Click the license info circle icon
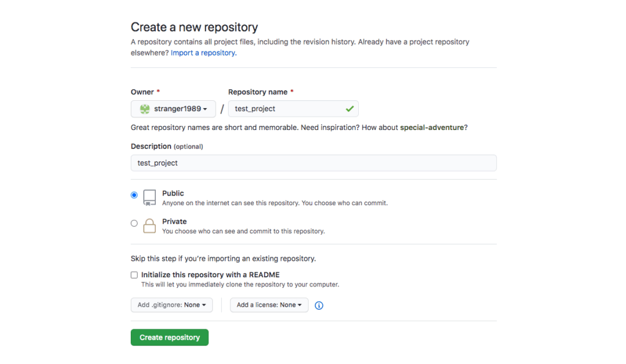This screenshot has width=626, height=364. click(319, 305)
